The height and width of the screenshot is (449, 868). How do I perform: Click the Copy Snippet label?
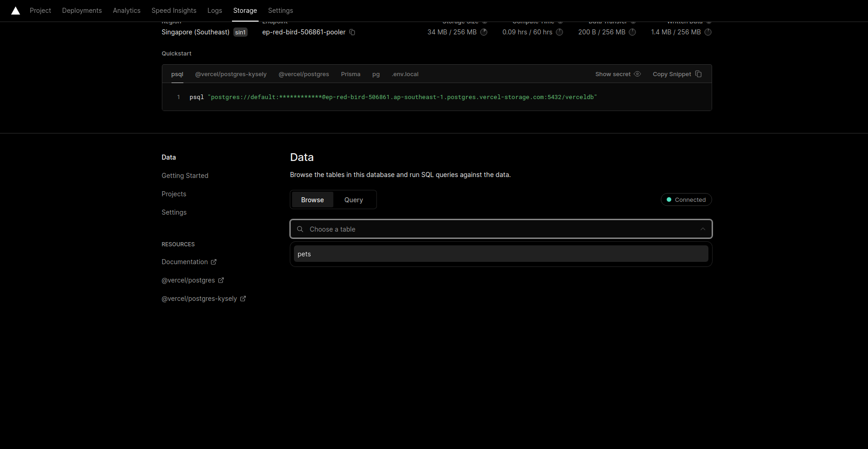(672, 74)
